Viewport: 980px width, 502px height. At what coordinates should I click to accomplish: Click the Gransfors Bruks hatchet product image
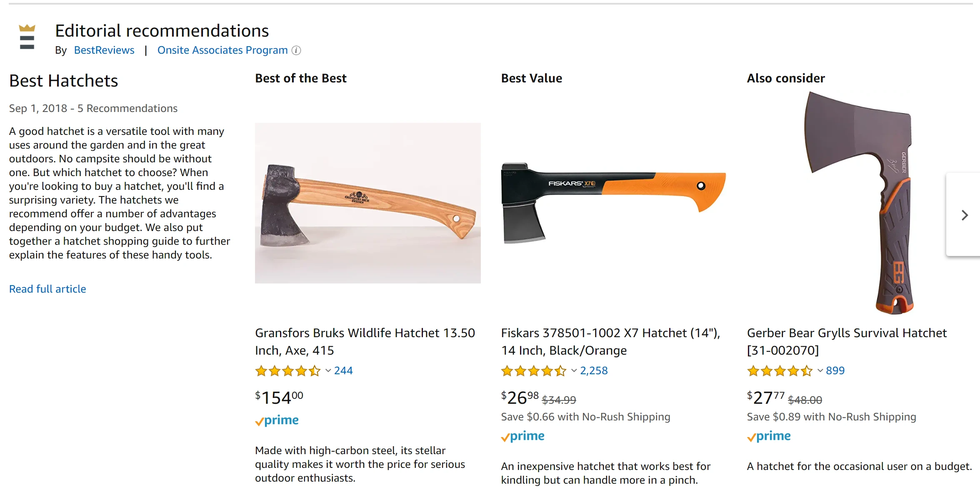pos(367,203)
